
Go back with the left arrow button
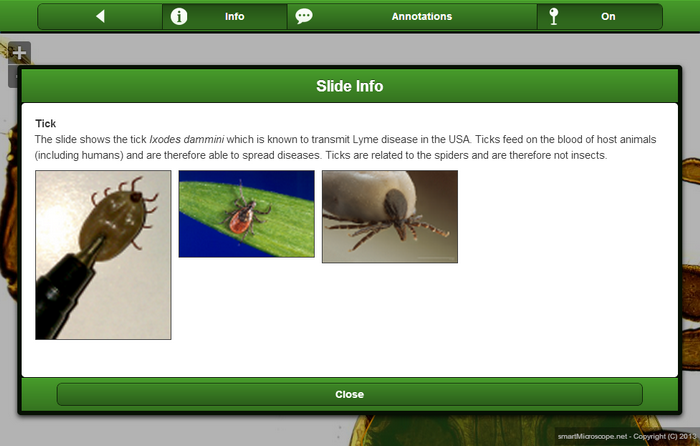[100, 17]
